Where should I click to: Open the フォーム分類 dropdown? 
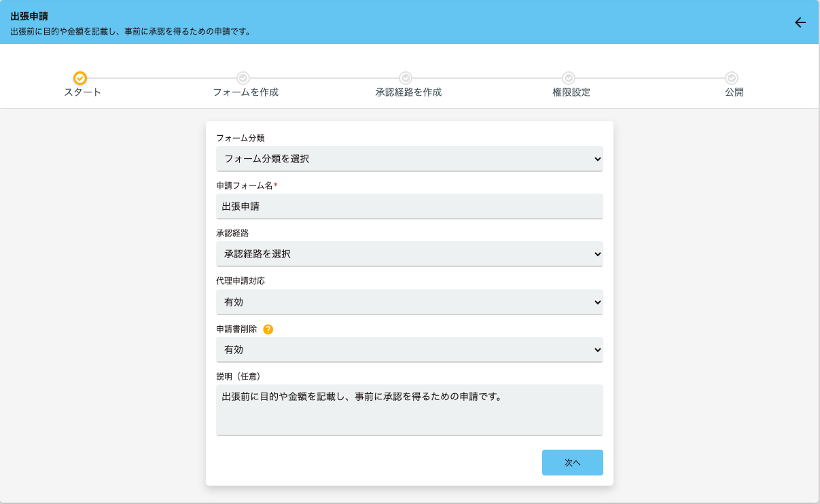[x=409, y=159]
